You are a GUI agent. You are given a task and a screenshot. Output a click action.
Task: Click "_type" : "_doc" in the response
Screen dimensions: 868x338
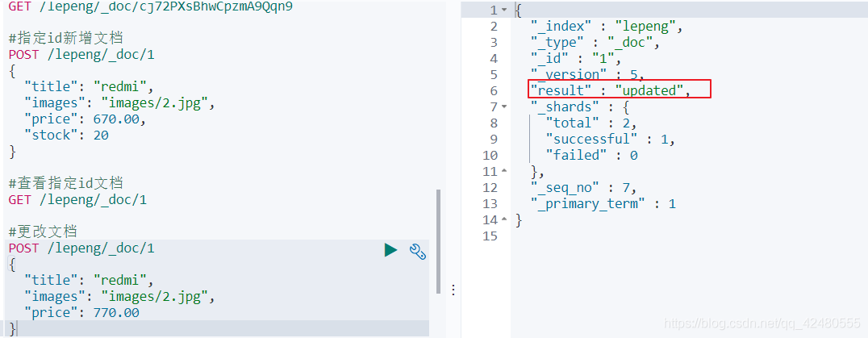pos(595,42)
